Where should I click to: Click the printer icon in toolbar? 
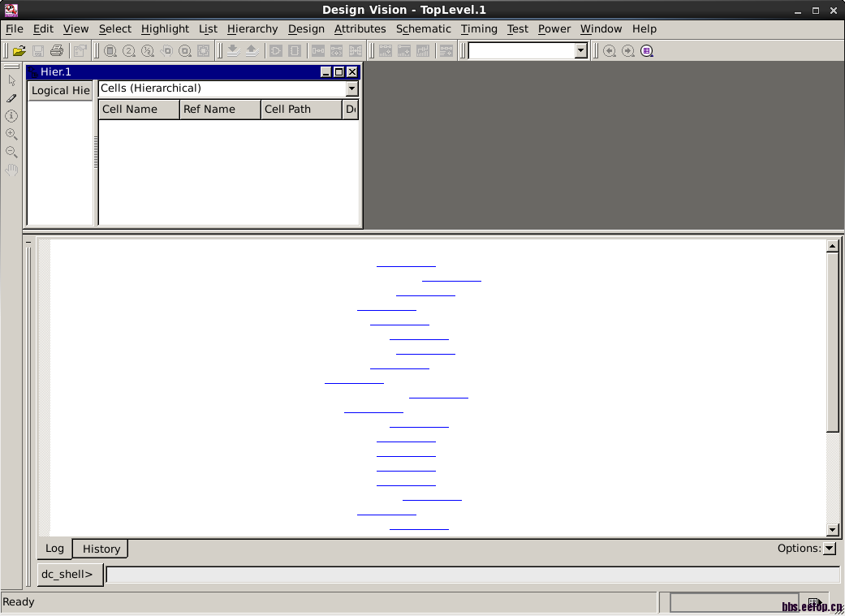[x=57, y=50]
